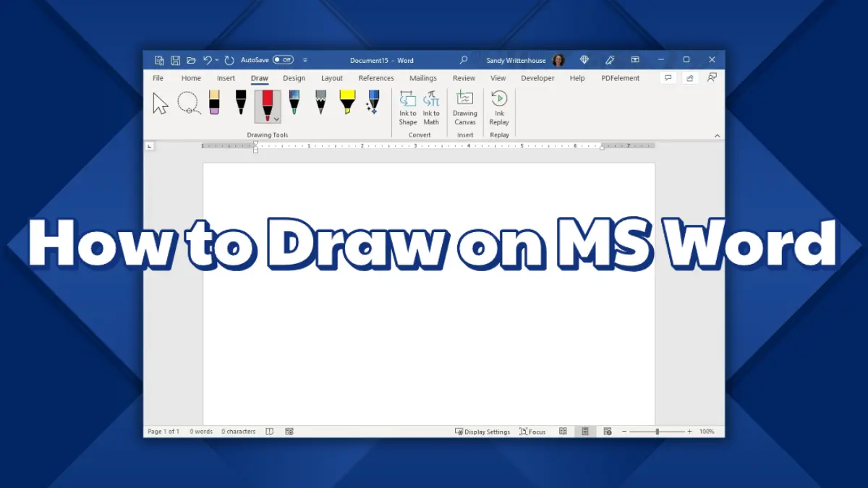The image size is (868, 488).
Task: Open the Draw tab
Action: click(x=259, y=78)
